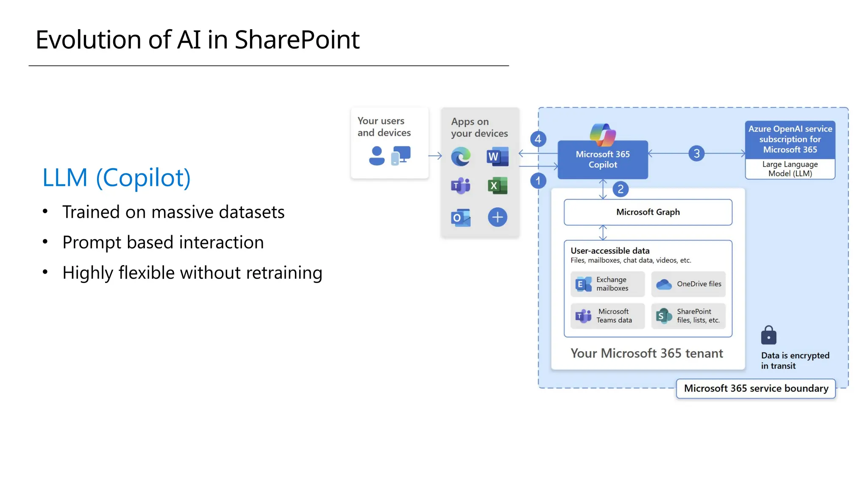Viewport: 868px width, 488px height.
Task: Click the blue plus circle icon
Action: (498, 217)
